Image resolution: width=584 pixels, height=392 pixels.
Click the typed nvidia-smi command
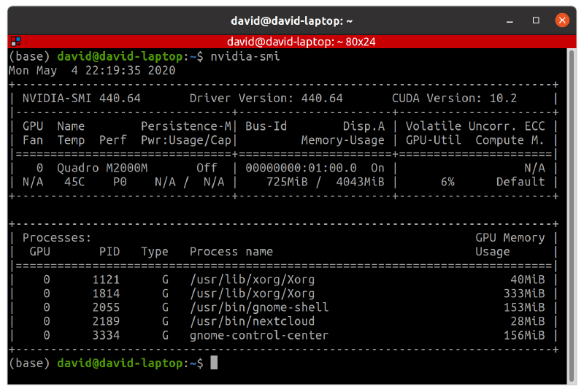pyautogui.click(x=245, y=56)
